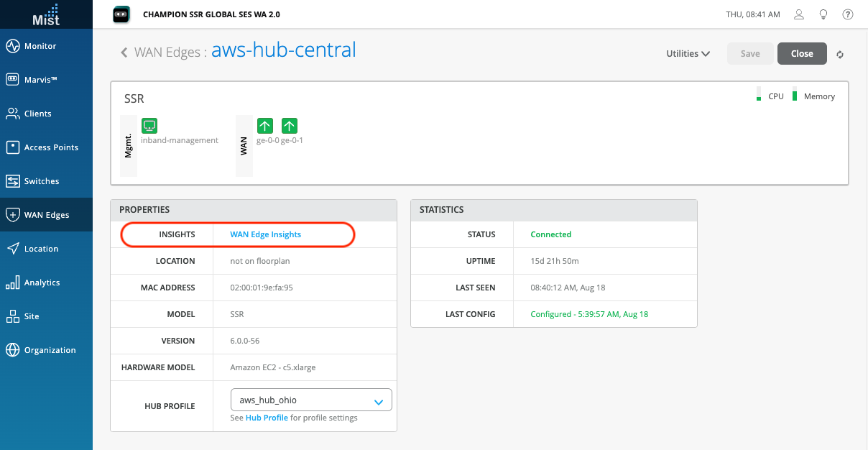Open the WAN Edge Insights link
The width and height of the screenshot is (868, 450).
click(265, 234)
